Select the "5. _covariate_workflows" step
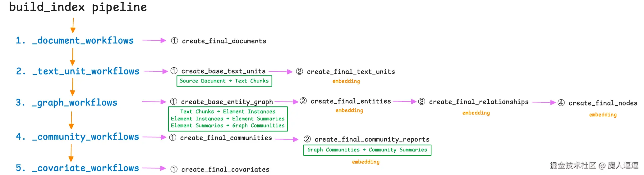This screenshot has width=644, height=175. coord(77,168)
